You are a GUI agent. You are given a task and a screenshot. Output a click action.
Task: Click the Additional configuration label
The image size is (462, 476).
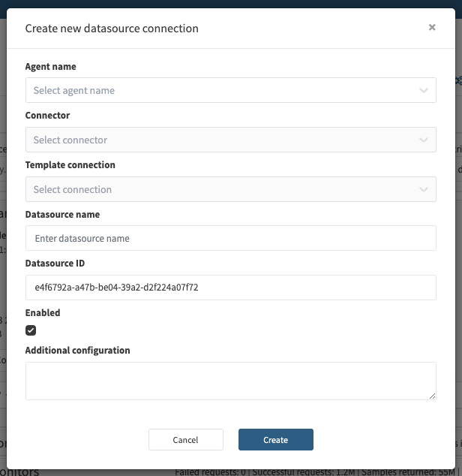(77, 351)
